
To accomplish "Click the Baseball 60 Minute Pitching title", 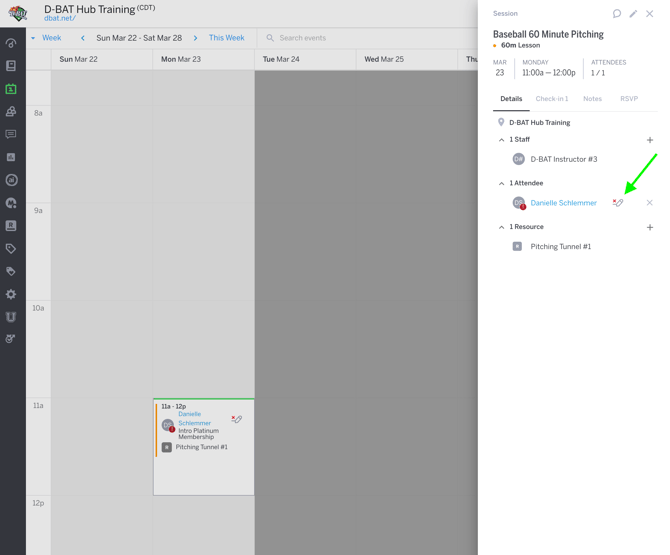I will (548, 34).
